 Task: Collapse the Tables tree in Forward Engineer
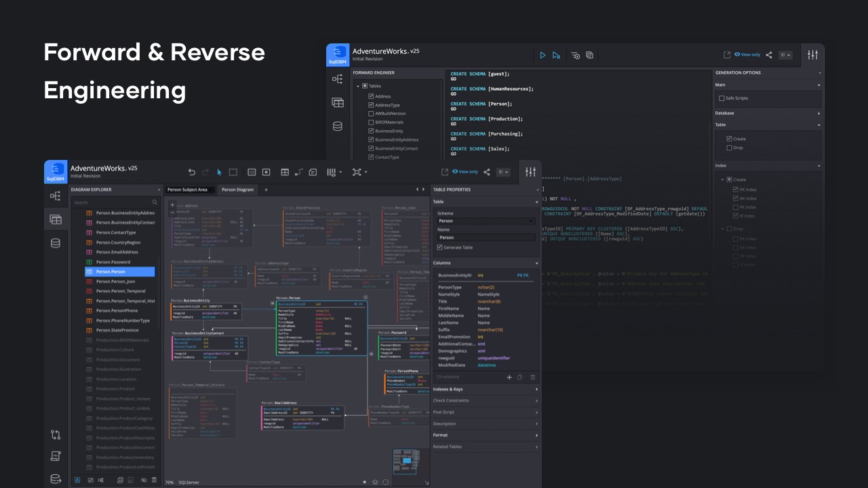tap(357, 86)
